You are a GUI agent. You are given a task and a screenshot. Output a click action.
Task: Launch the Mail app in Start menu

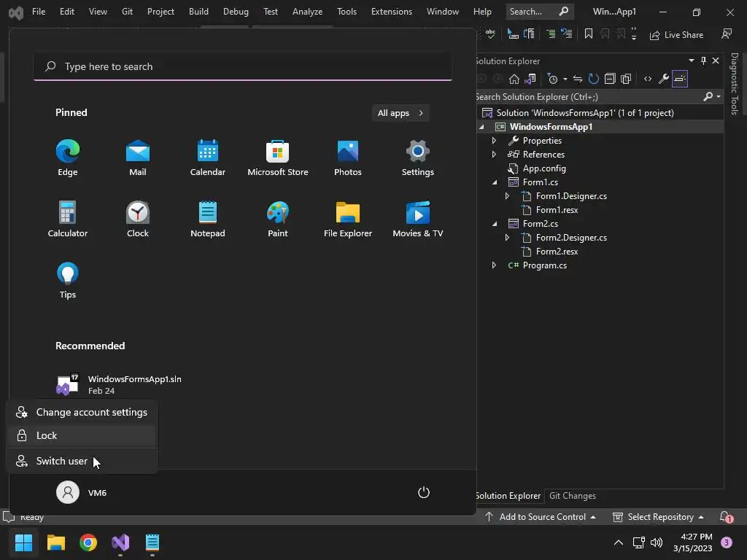(138, 157)
